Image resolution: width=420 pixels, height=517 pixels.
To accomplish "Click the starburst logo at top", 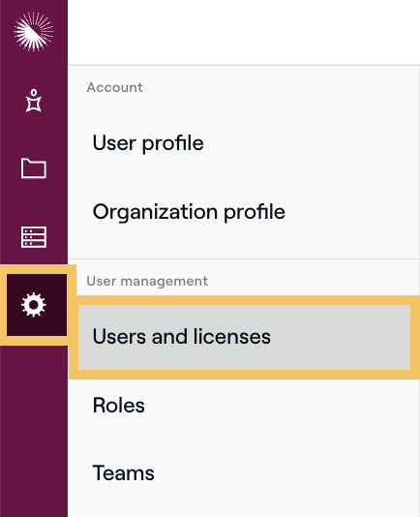I will pyautogui.click(x=33, y=32).
